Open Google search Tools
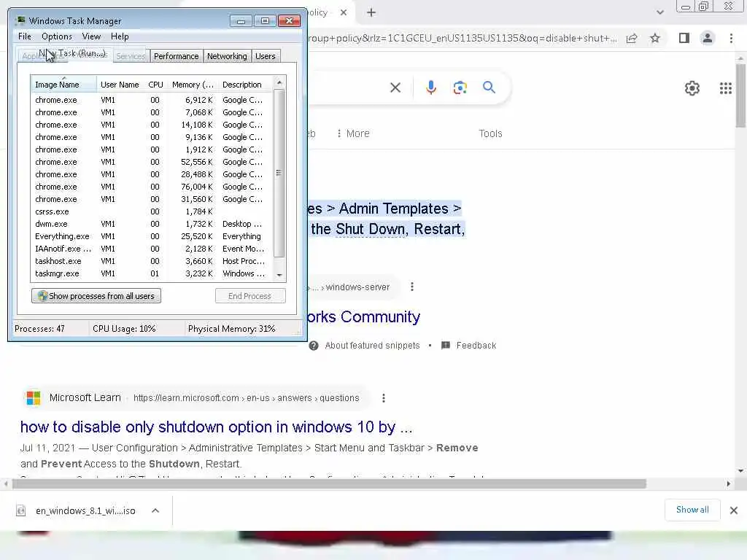 pyautogui.click(x=490, y=134)
